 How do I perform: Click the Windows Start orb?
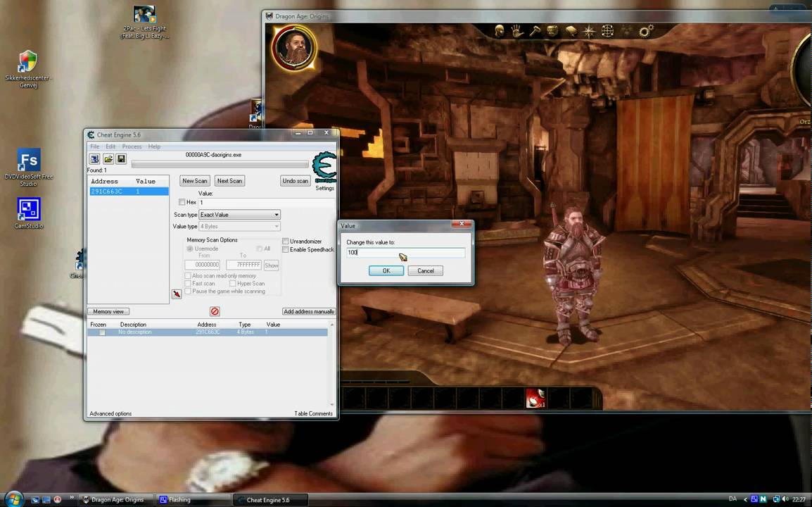14,499
